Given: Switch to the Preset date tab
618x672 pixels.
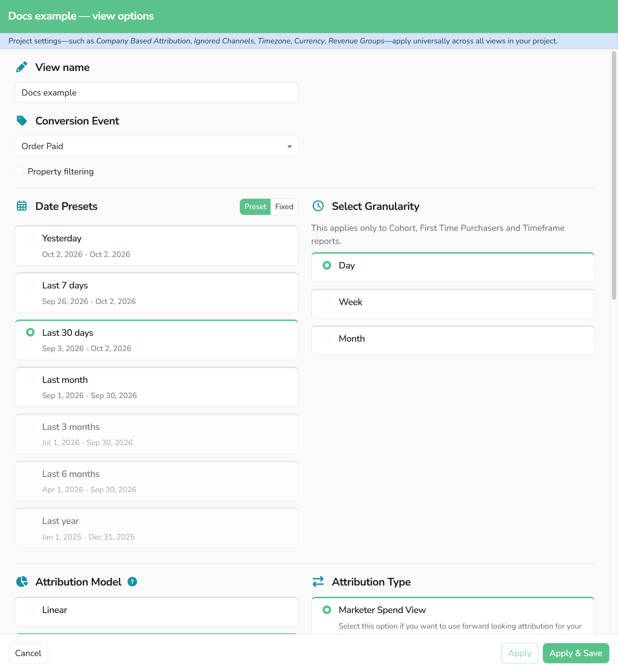Looking at the screenshot, I should (x=255, y=207).
